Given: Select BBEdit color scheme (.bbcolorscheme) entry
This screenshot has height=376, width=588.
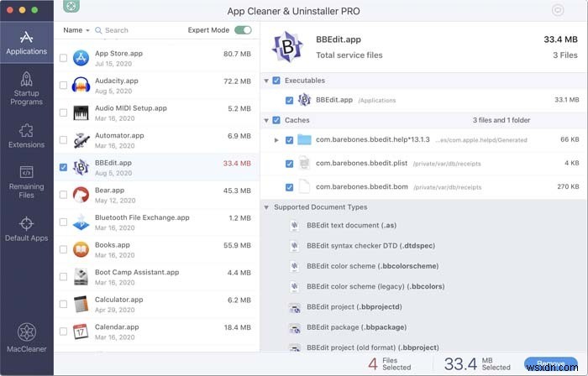Looking at the screenshot, I should tap(372, 266).
